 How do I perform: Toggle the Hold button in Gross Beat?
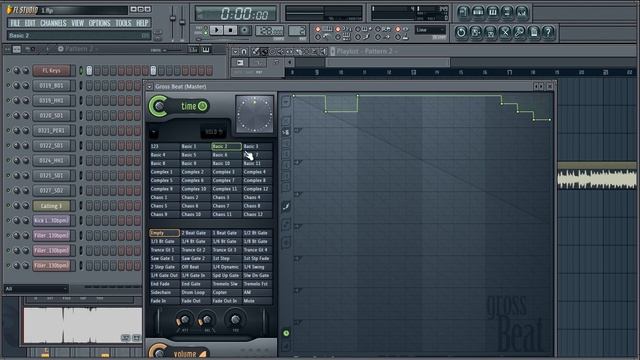tap(213, 132)
